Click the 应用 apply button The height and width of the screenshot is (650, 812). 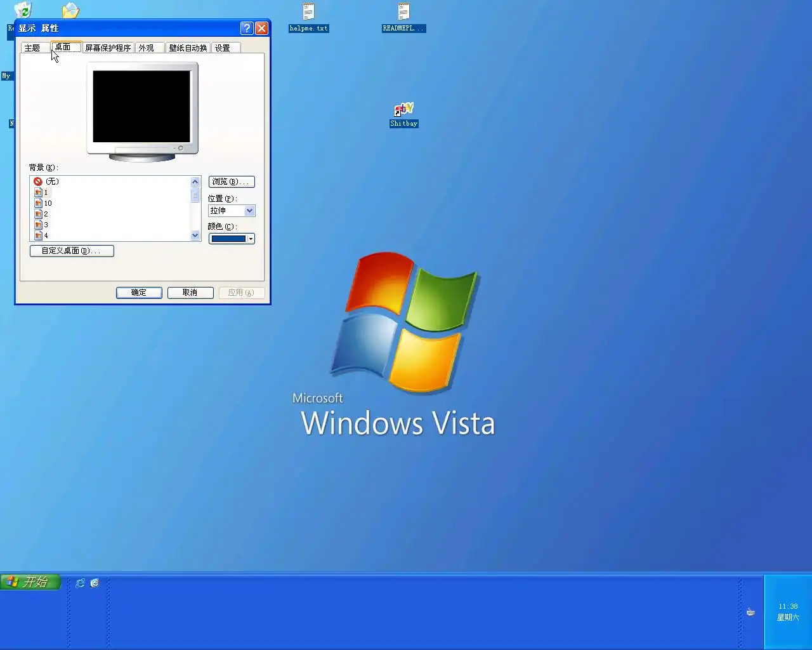point(242,293)
